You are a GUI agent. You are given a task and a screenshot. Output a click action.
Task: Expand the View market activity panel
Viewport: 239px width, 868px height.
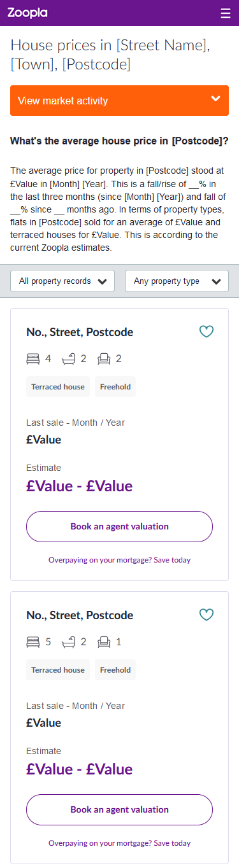pyautogui.click(x=119, y=101)
